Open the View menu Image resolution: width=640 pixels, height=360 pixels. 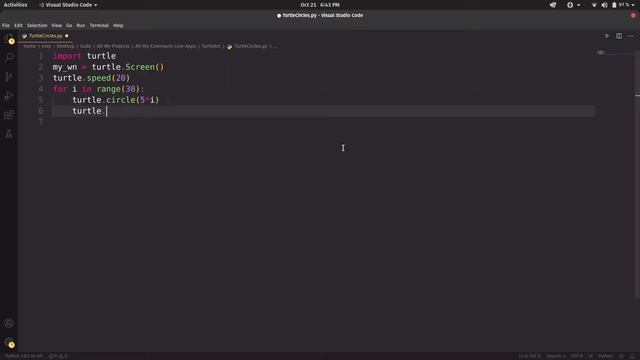coord(56,25)
